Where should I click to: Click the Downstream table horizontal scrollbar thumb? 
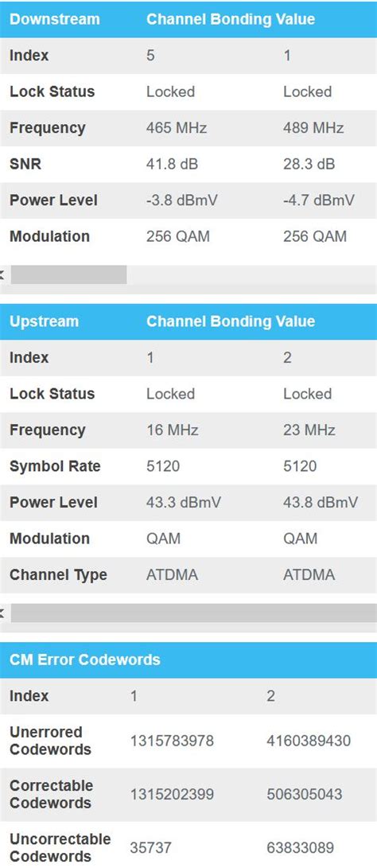point(68,274)
